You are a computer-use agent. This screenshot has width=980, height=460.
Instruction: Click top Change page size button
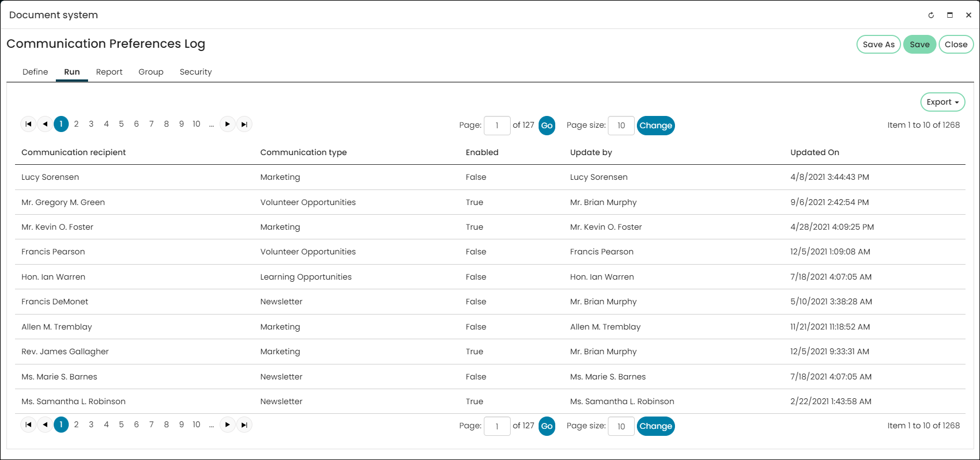[656, 126]
